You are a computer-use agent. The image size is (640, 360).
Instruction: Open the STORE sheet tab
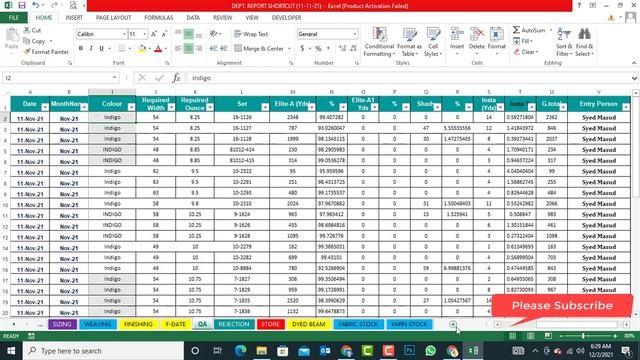(270, 324)
